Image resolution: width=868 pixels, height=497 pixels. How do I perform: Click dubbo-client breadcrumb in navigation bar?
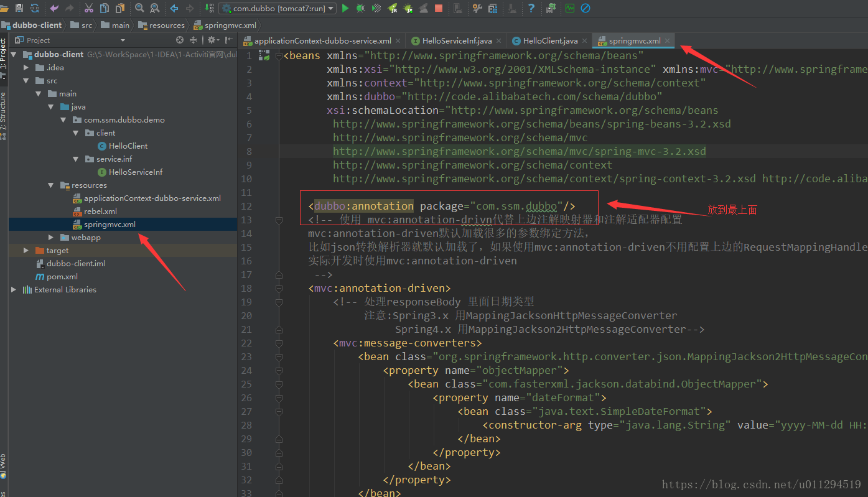pos(31,25)
